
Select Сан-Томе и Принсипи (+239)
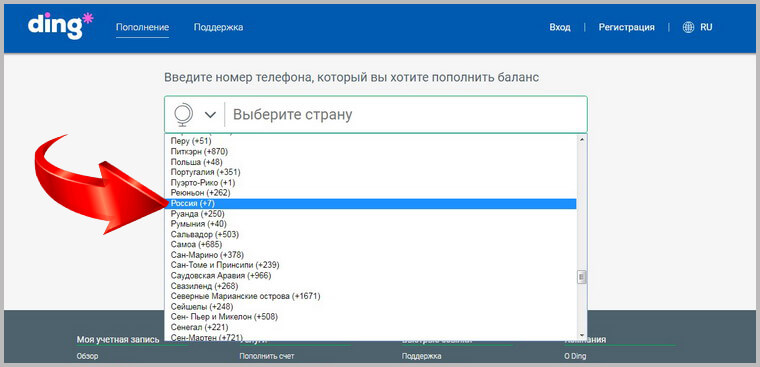[370, 265]
